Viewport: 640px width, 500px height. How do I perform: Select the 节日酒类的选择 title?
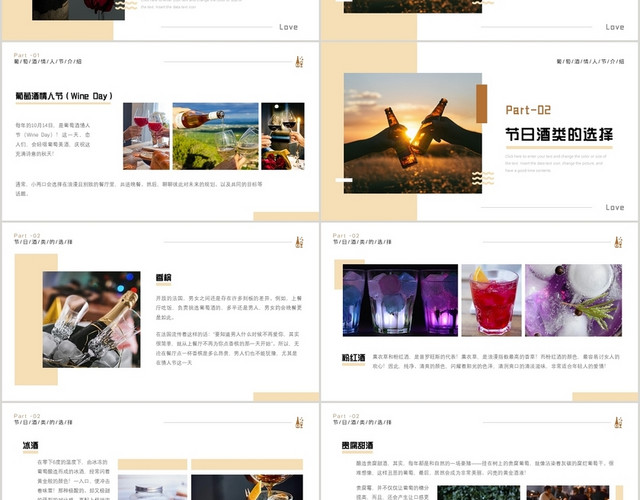[559, 134]
